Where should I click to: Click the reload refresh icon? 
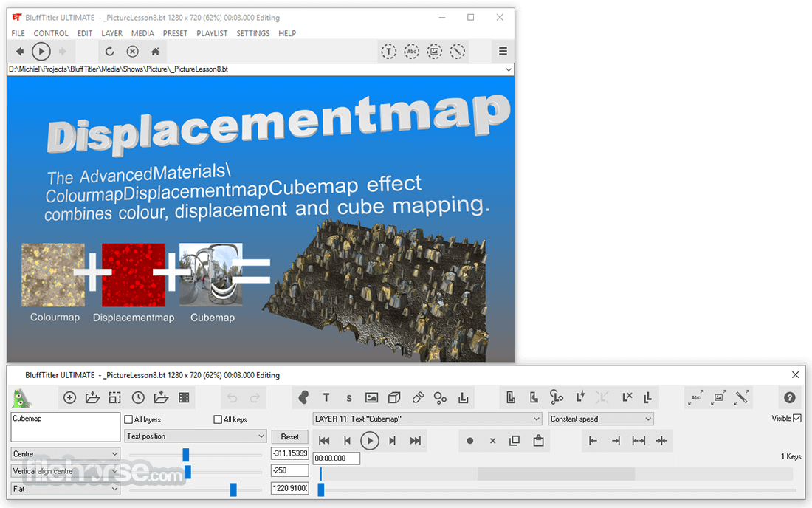tap(109, 51)
